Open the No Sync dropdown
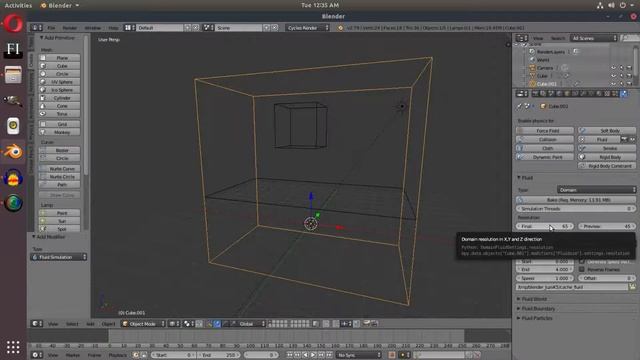 coord(359,355)
